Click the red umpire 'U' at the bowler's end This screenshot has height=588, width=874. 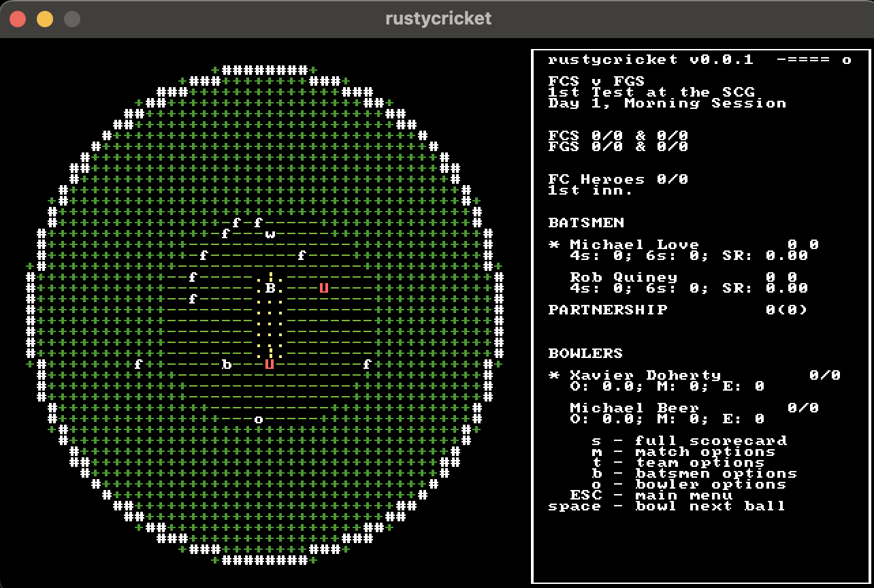(x=270, y=365)
